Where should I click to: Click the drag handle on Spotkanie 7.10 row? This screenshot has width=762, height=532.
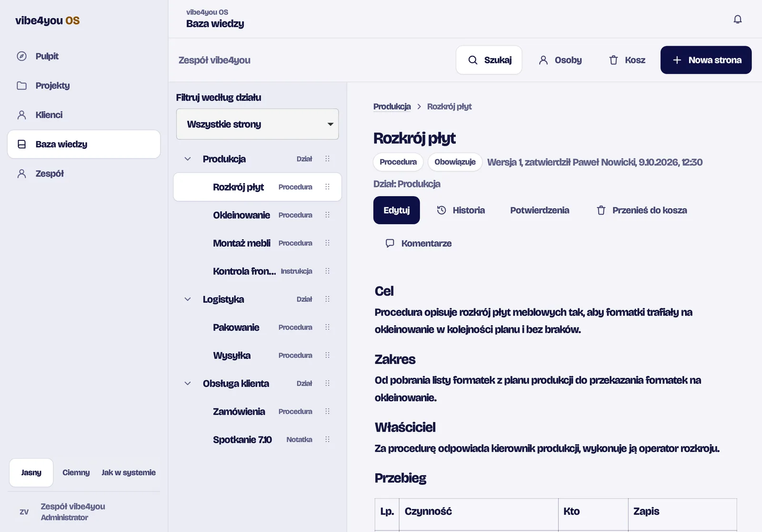tap(327, 440)
